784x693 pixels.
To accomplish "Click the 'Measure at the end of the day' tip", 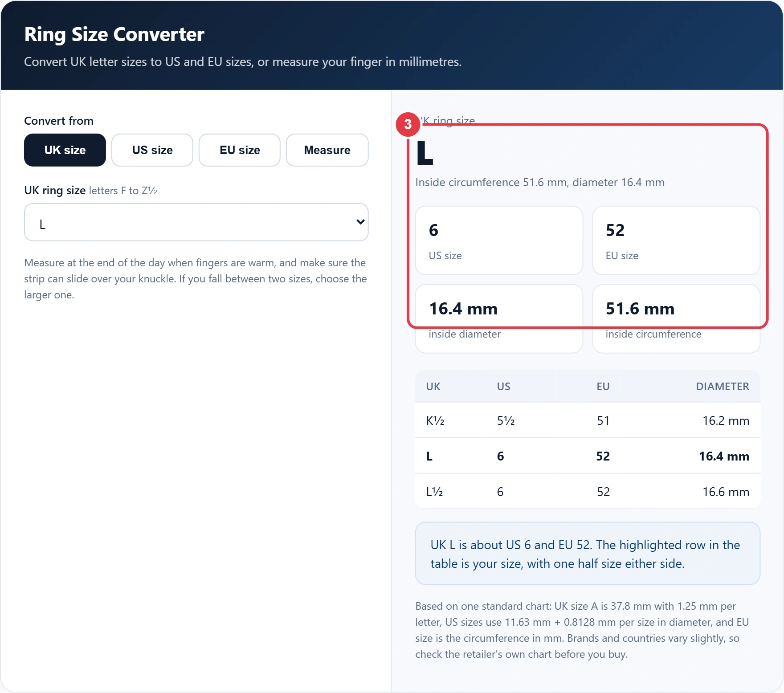I will coord(196,279).
